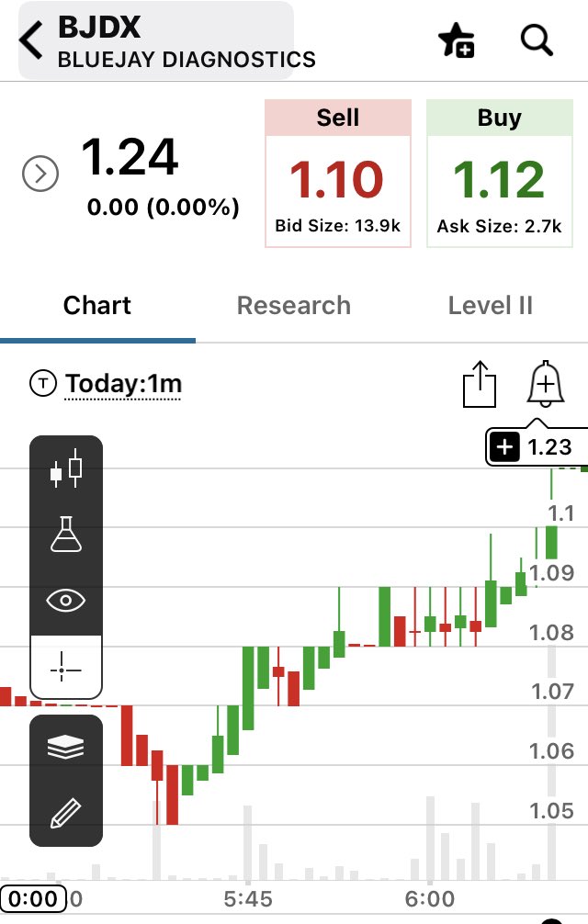Tap BLUEJAY DIAGNOSTICS company name

click(187, 60)
